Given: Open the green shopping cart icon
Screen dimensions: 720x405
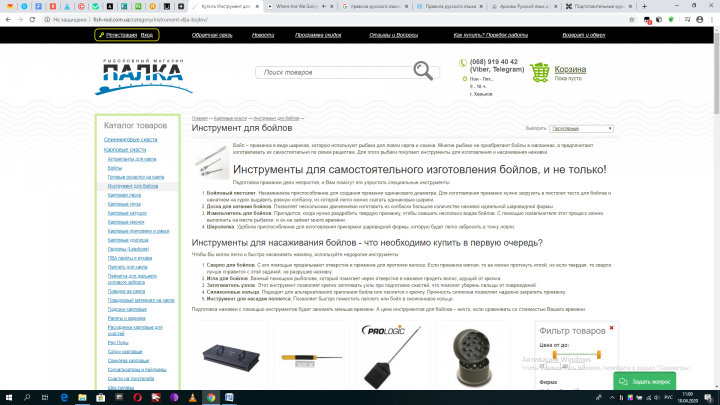Looking at the screenshot, I should coord(540,72).
